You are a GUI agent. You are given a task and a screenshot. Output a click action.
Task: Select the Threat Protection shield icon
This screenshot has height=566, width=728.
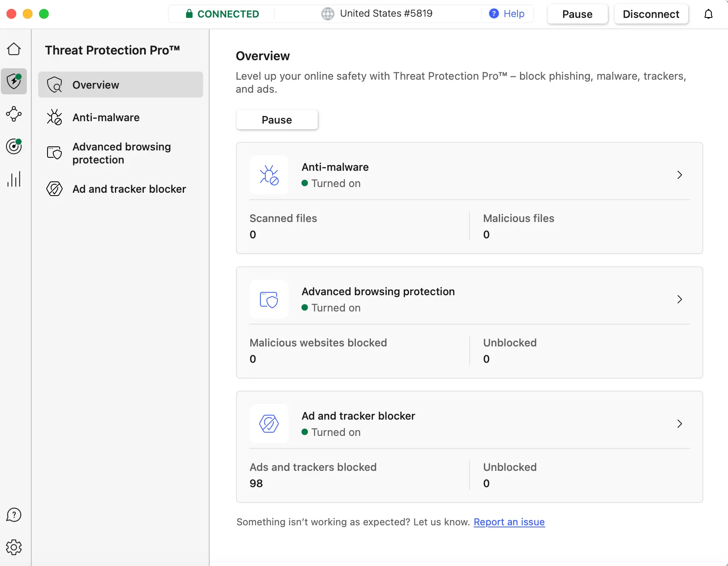coord(14,81)
